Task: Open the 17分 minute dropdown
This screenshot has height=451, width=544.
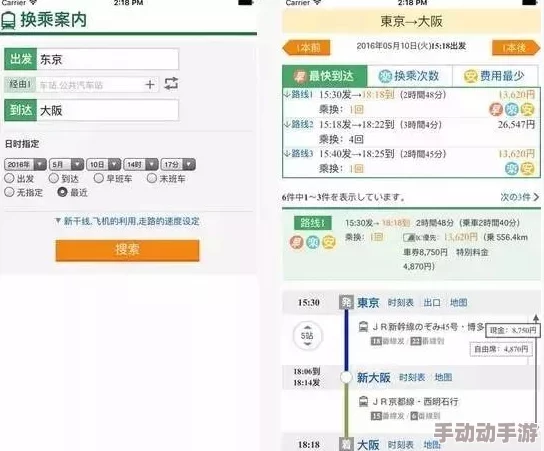Action: (178, 164)
